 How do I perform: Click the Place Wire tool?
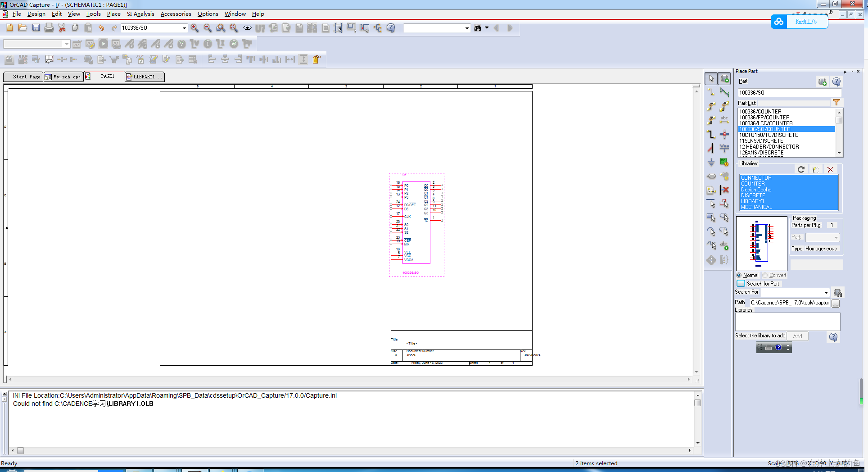(x=711, y=92)
